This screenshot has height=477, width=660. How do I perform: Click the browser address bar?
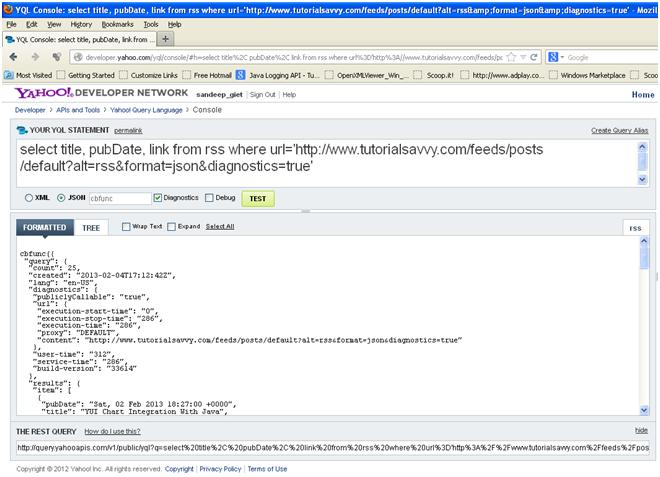pyautogui.click(x=294, y=57)
